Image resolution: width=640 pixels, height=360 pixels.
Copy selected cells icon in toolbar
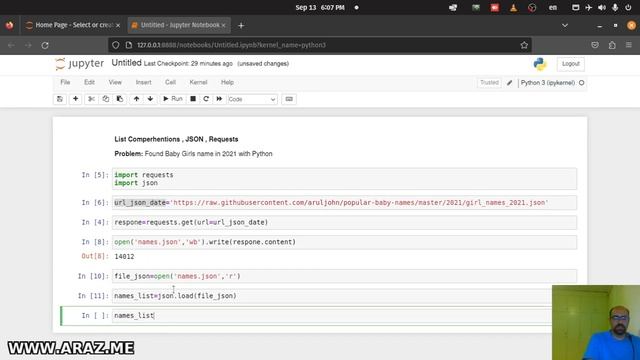pyautogui.click(x=105, y=99)
